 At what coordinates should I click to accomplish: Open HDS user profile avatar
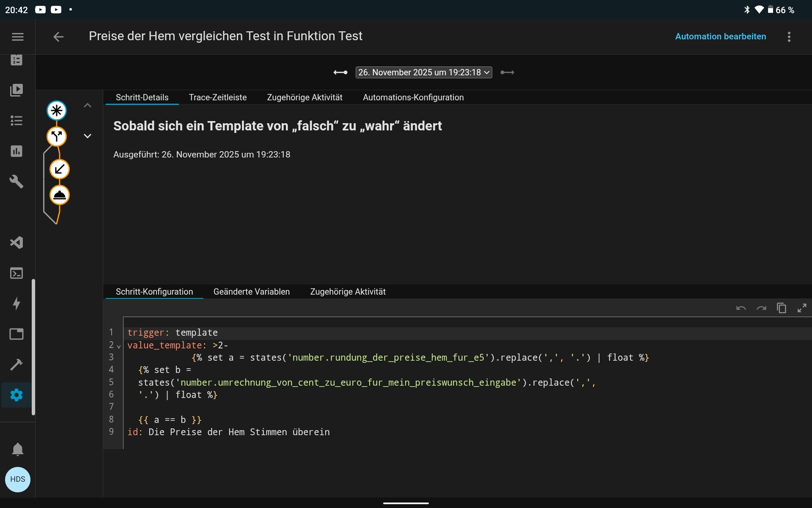pos(17,479)
